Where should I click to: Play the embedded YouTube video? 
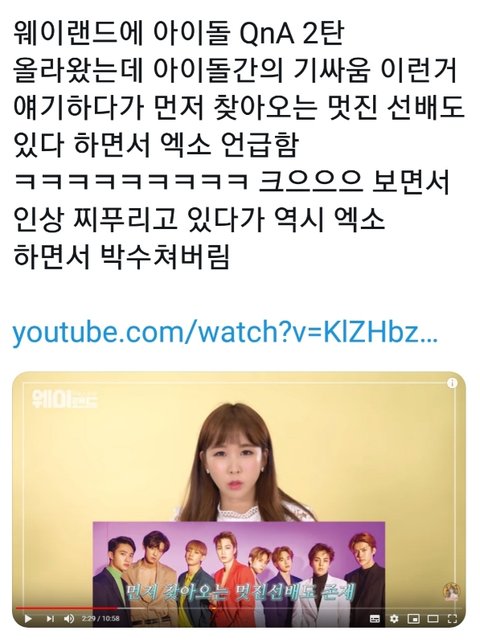coord(28,618)
